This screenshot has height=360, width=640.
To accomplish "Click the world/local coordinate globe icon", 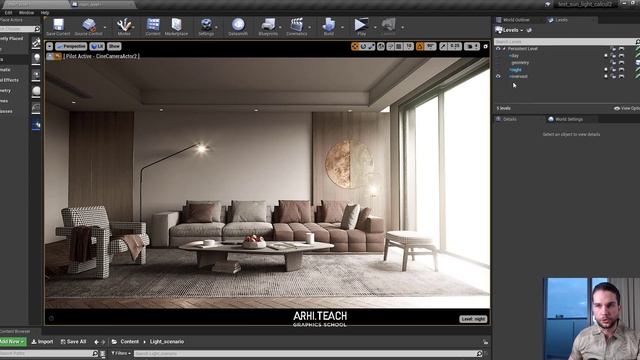I will pos(381,47).
